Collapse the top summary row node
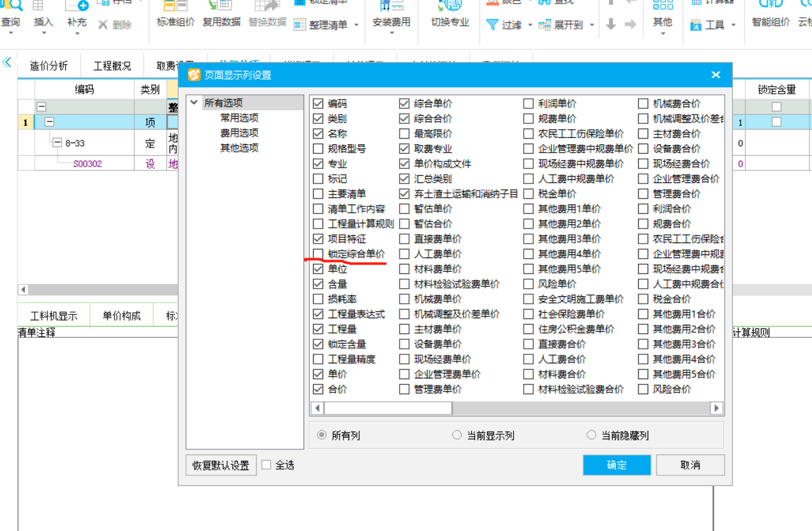This screenshot has width=812, height=531. [41, 107]
